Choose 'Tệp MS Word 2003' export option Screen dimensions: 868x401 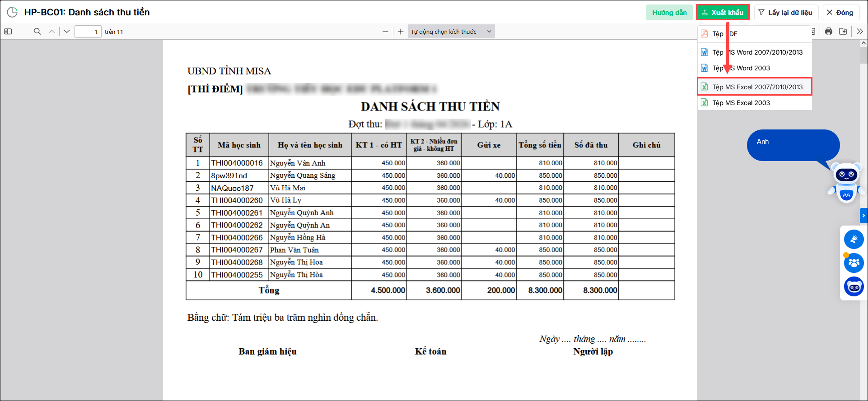coord(755,68)
